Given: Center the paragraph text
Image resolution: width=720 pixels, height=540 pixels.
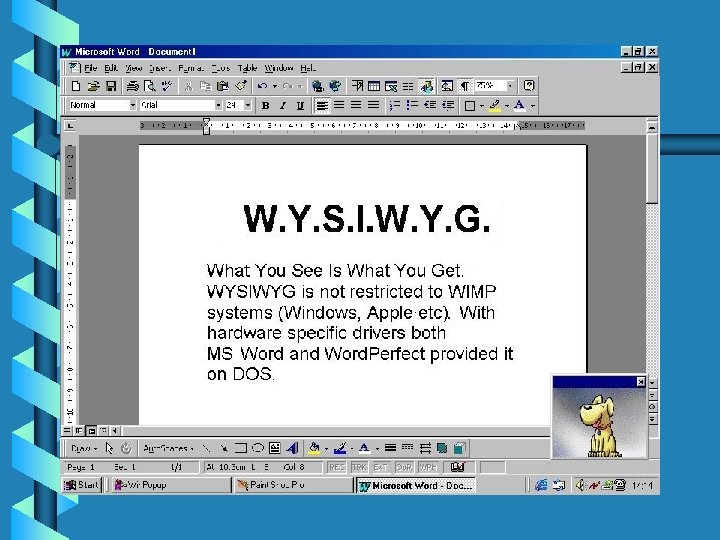Looking at the screenshot, I should pos(339,106).
